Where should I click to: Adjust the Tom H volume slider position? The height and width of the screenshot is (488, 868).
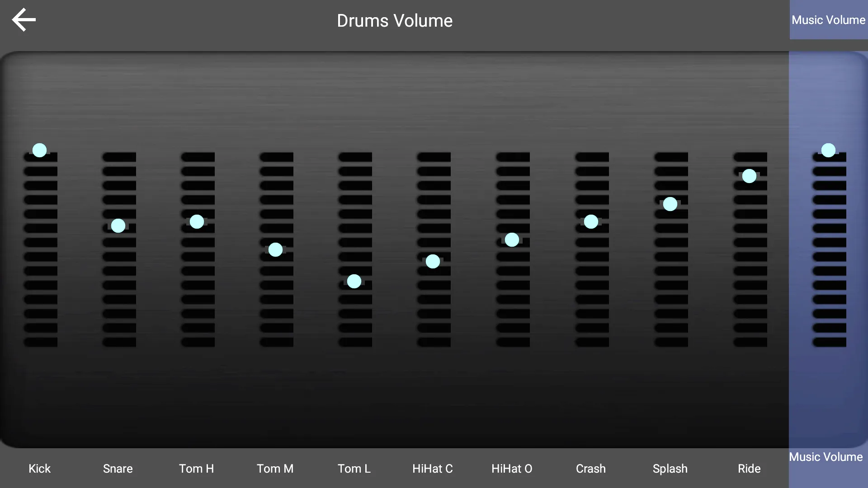(197, 222)
